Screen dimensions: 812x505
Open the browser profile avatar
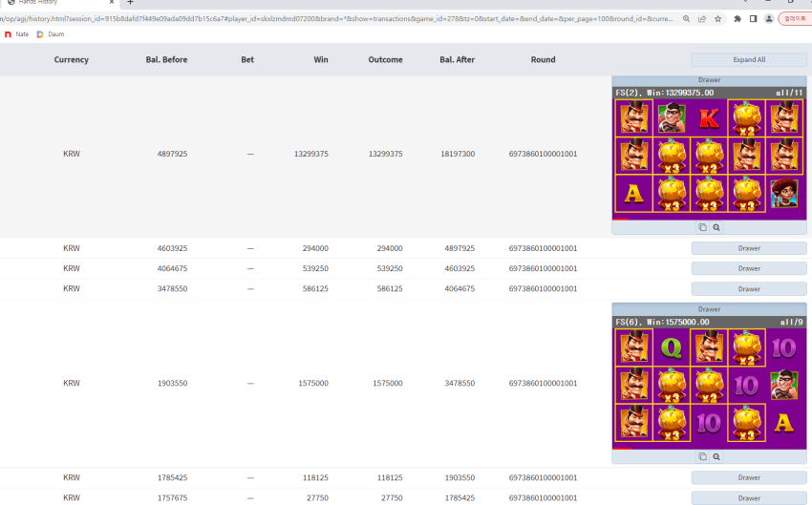pyautogui.click(x=769, y=19)
